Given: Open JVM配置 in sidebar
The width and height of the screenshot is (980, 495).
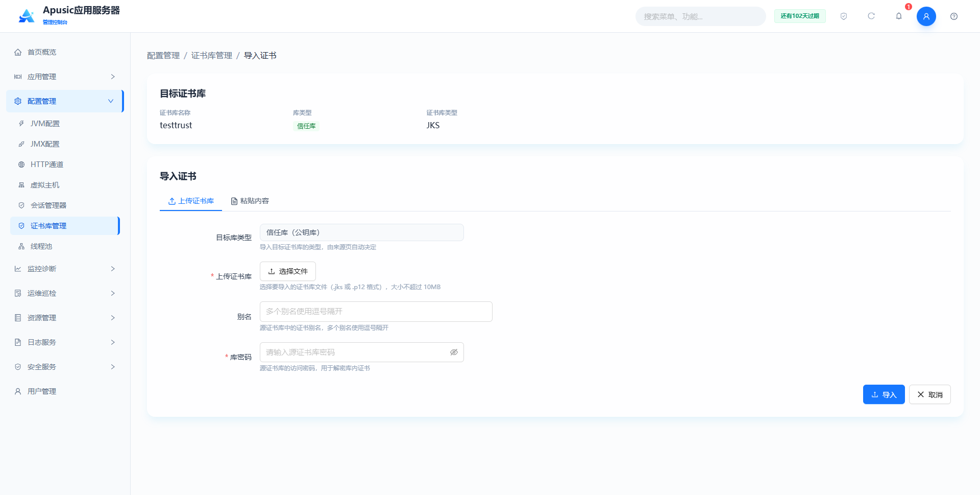Looking at the screenshot, I should [65, 124].
